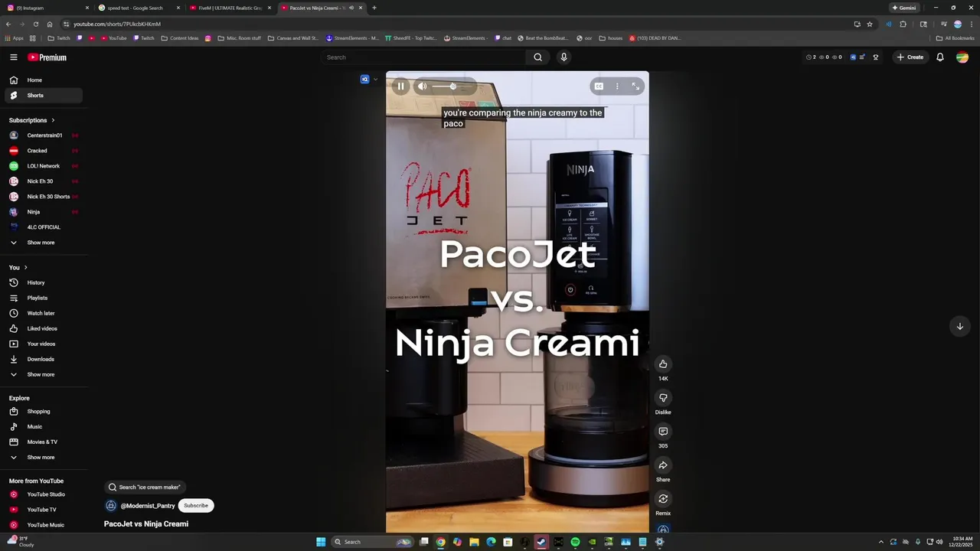The width and height of the screenshot is (980, 551).
Task: Dislike this Short
Action: (x=663, y=398)
